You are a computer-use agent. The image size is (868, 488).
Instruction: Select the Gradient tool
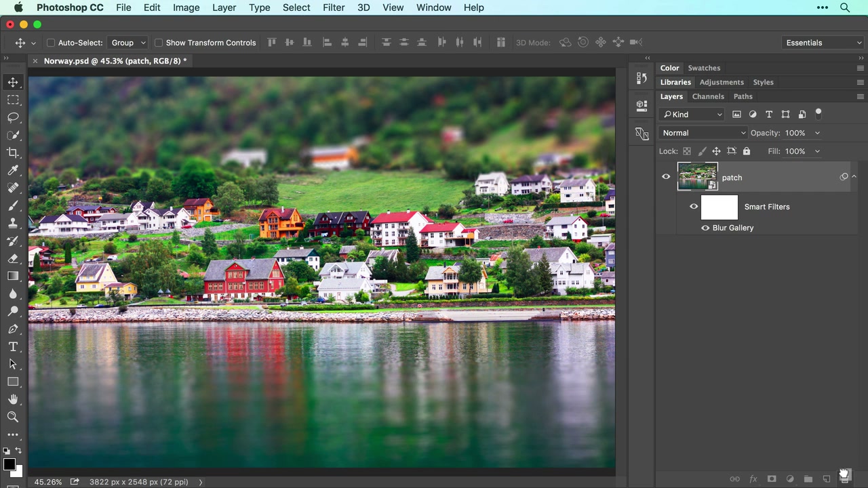(13, 276)
